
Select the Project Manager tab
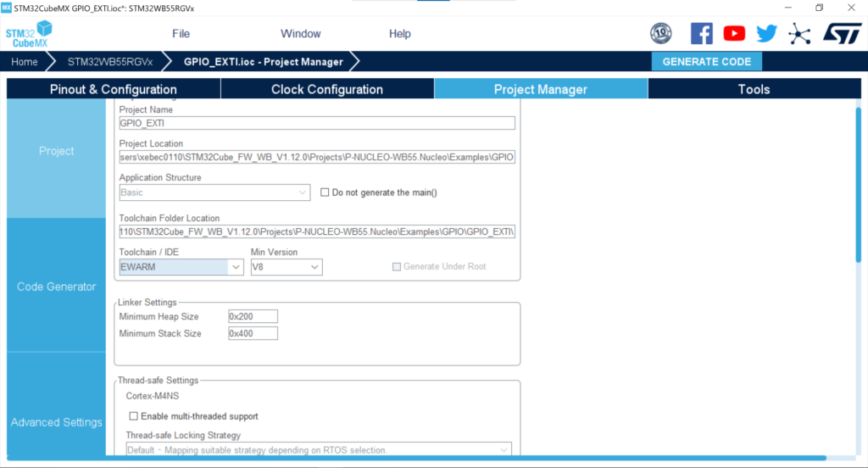tap(541, 89)
